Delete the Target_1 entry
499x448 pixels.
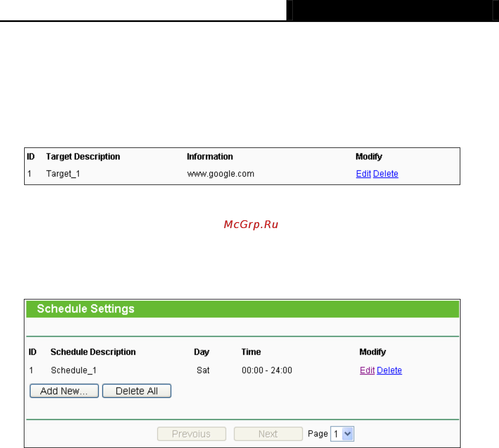[386, 174]
